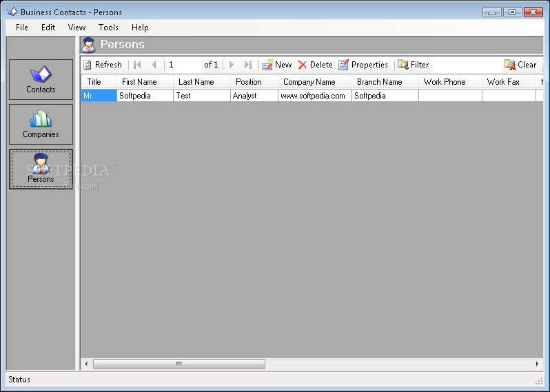Go to the previous record
550x392 pixels.
click(x=154, y=65)
